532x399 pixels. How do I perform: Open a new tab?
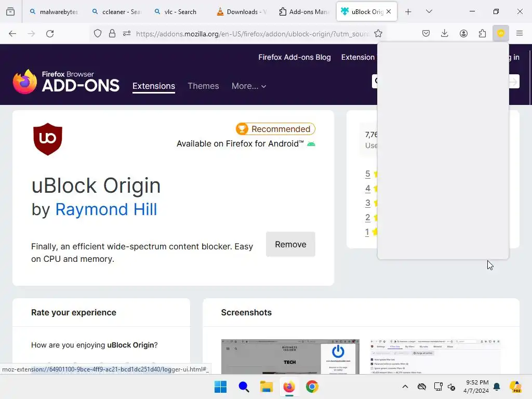(408, 11)
